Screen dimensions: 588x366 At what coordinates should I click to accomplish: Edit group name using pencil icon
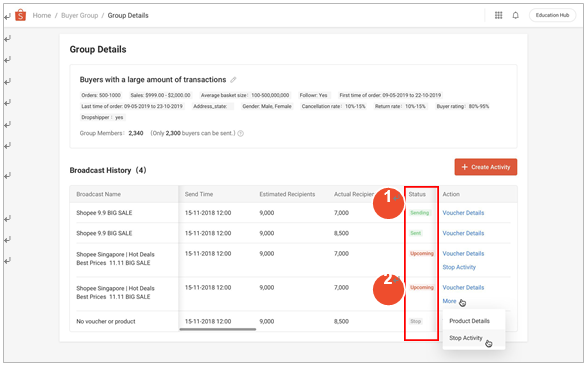(x=233, y=80)
